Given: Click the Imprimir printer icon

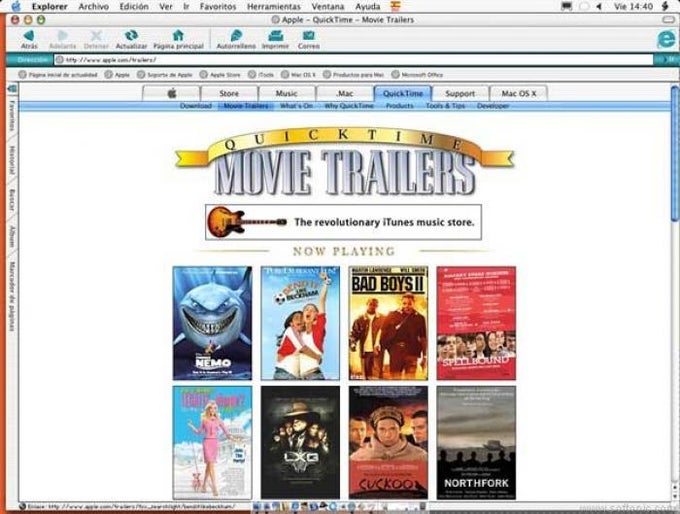Looking at the screenshot, I should 275,35.
